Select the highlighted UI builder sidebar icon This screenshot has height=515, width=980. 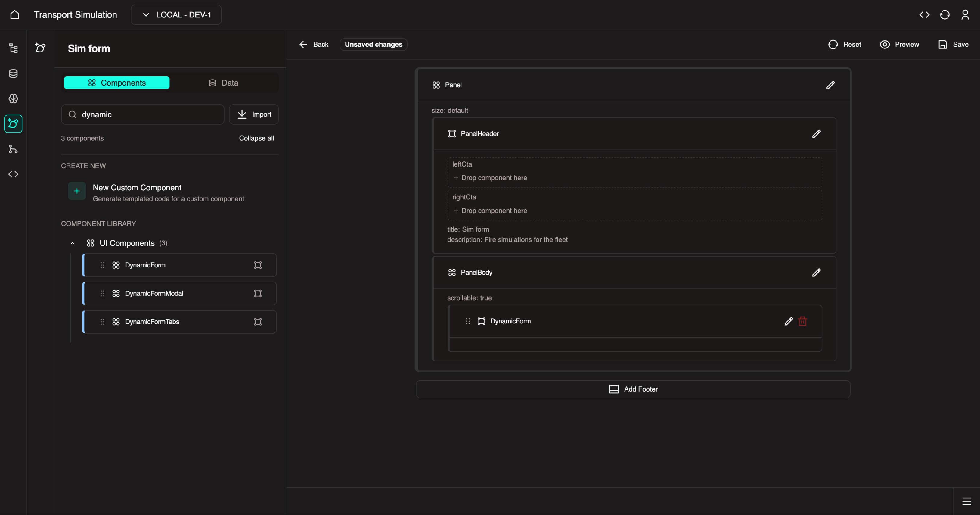[13, 124]
